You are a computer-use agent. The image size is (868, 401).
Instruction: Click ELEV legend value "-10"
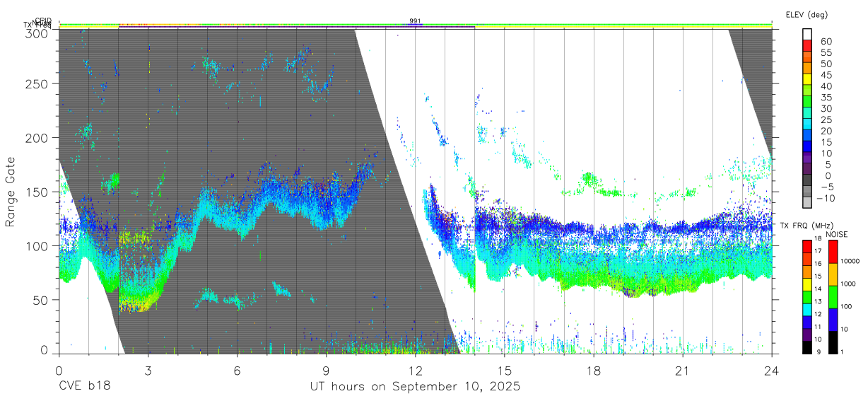[x=826, y=198]
